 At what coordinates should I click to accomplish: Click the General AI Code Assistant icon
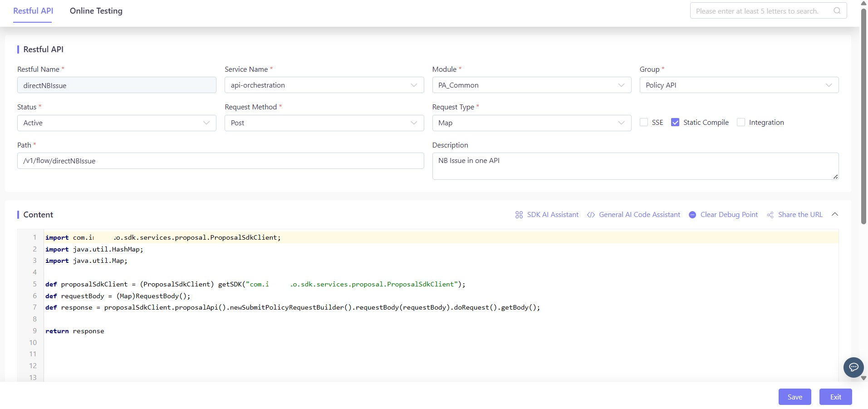point(591,215)
